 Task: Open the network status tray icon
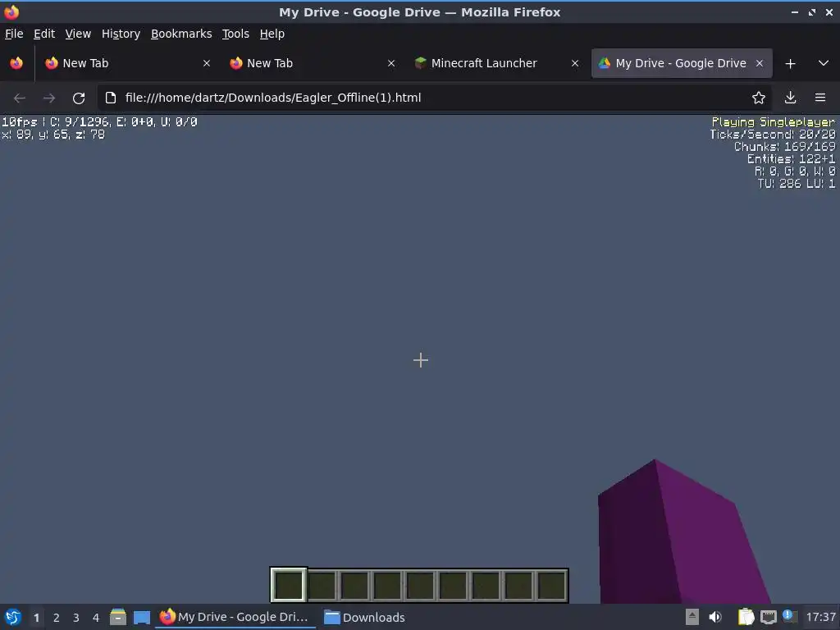[x=768, y=617]
